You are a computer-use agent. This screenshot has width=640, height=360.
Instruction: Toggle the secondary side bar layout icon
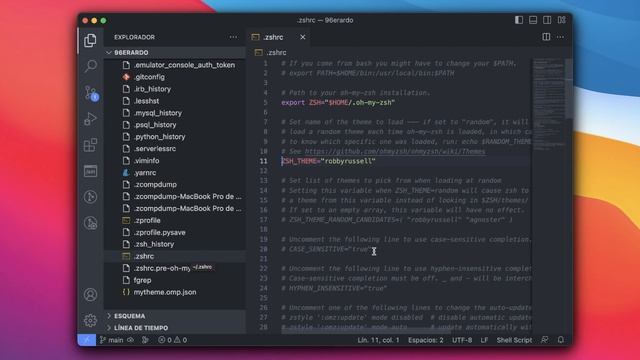[547, 20]
